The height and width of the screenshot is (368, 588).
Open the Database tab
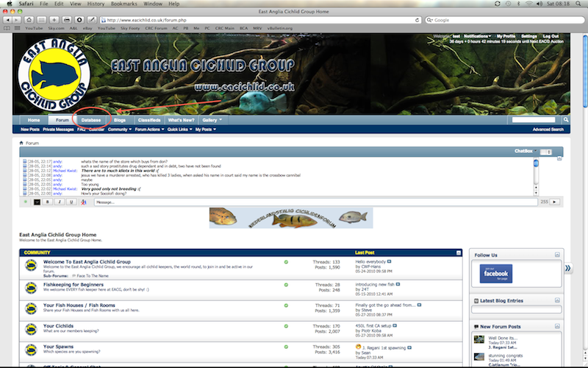tap(91, 120)
